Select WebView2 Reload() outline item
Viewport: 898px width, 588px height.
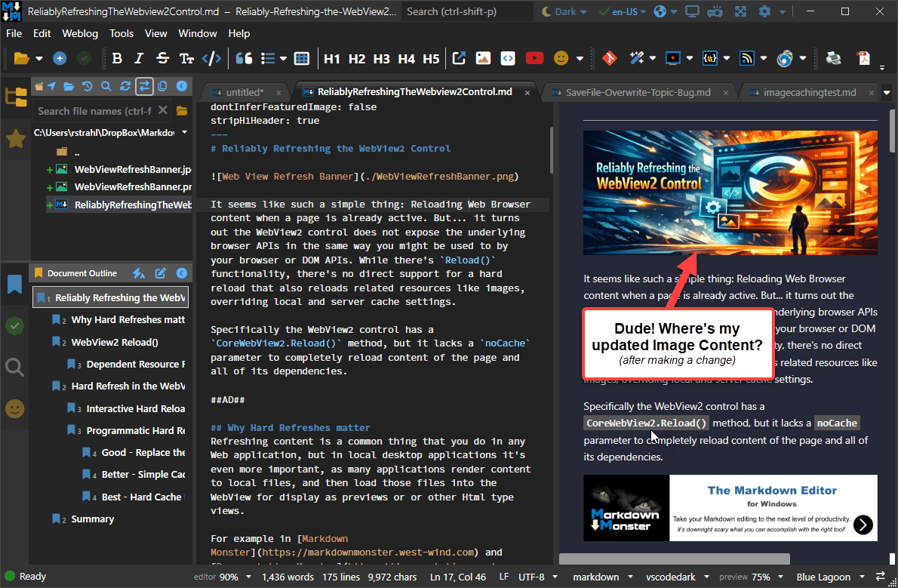[115, 342]
